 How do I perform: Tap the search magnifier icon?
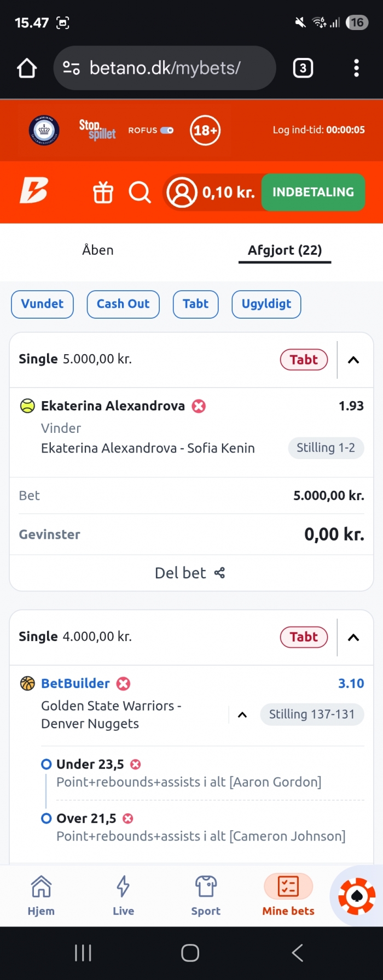(x=140, y=192)
